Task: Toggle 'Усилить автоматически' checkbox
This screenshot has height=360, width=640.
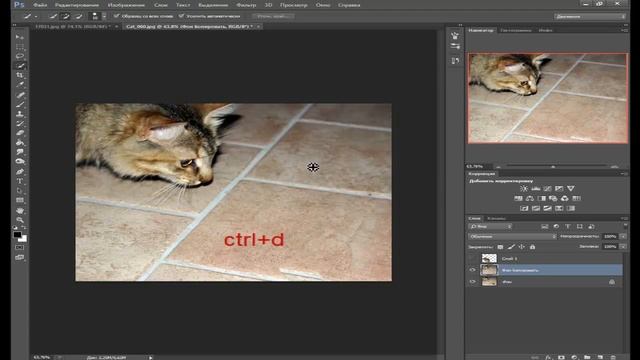Action: pos(181,16)
